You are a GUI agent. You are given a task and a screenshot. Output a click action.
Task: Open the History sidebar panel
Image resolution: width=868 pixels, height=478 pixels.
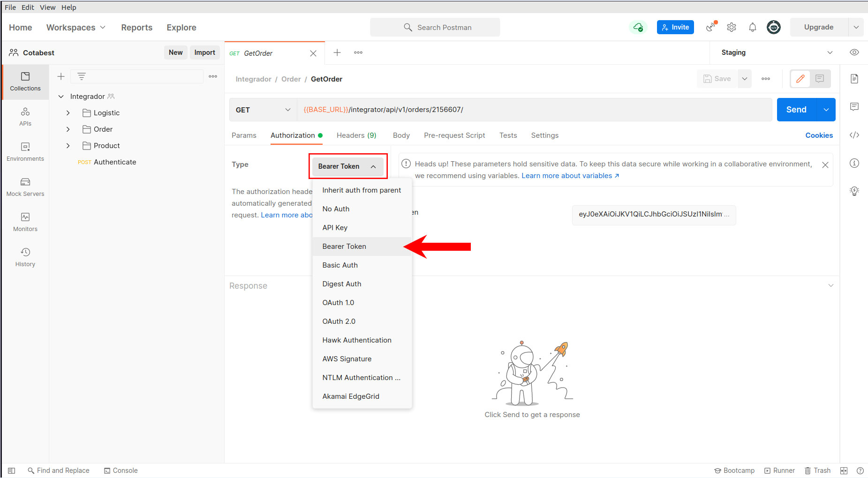25,257
